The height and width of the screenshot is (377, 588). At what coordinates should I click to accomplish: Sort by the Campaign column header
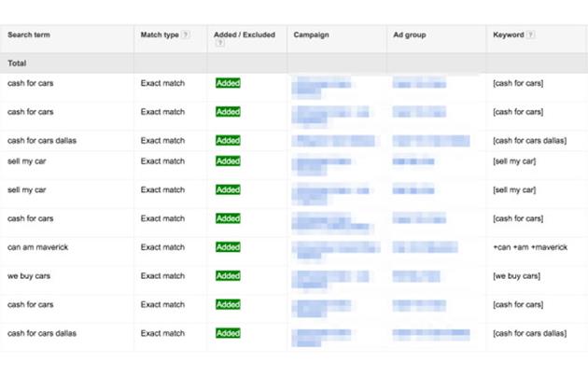(311, 35)
